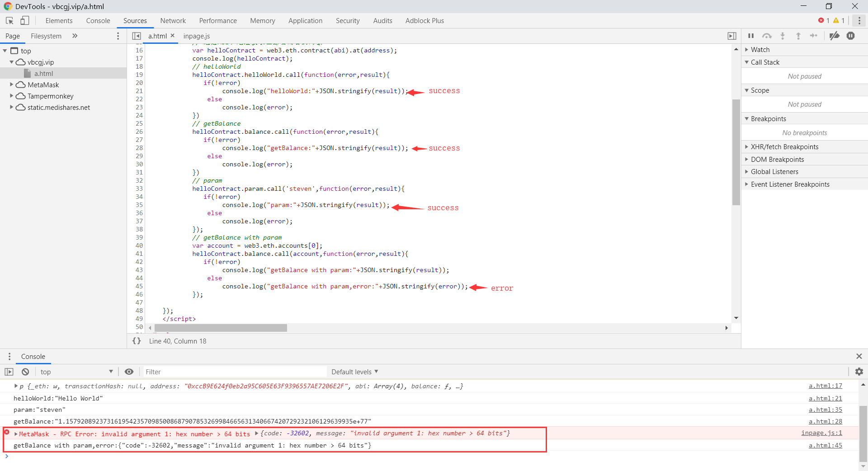Click inside the console Filter field
The width and height of the screenshot is (868, 471).
(235, 372)
